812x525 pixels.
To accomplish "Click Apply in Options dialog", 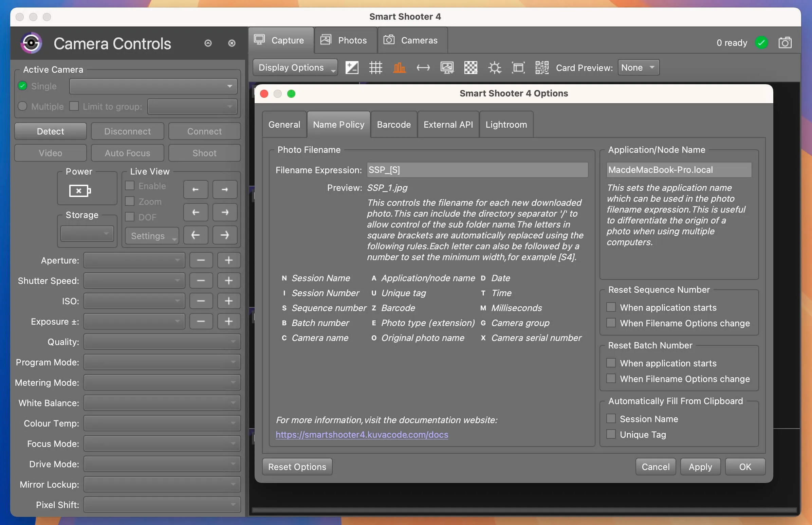I will (x=700, y=467).
